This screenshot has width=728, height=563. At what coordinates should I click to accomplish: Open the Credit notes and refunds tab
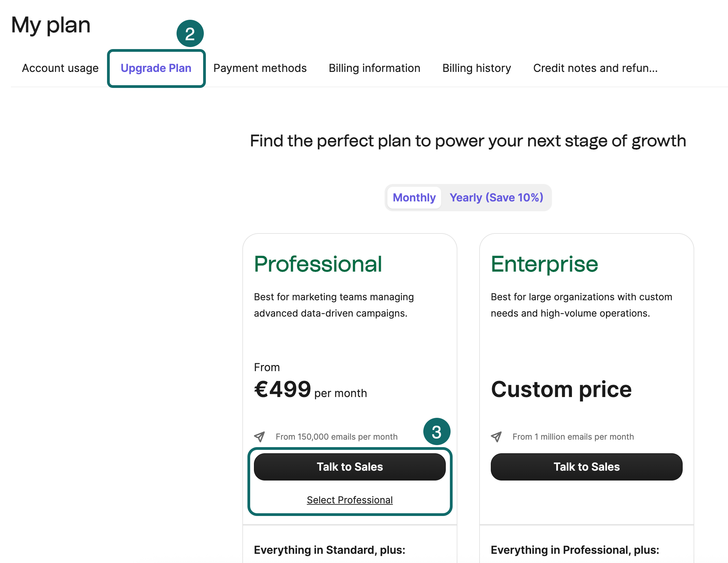(595, 68)
